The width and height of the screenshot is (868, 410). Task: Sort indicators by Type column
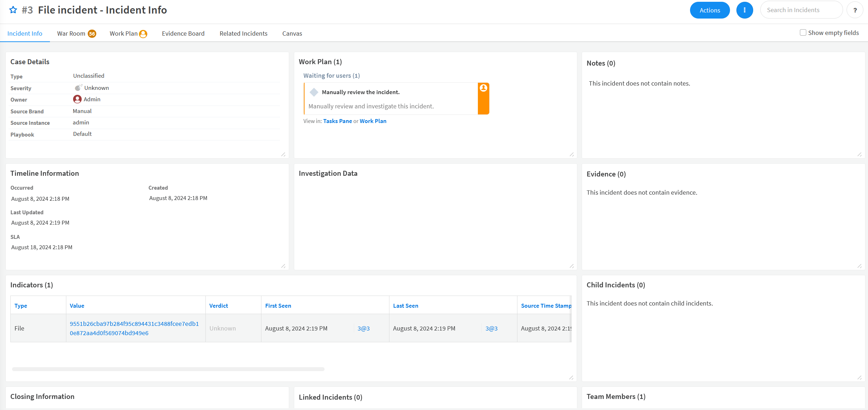click(x=21, y=306)
